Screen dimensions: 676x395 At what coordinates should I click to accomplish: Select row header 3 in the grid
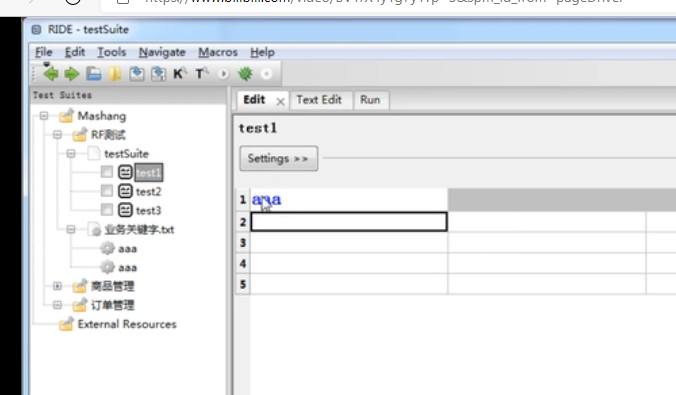tap(243, 243)
